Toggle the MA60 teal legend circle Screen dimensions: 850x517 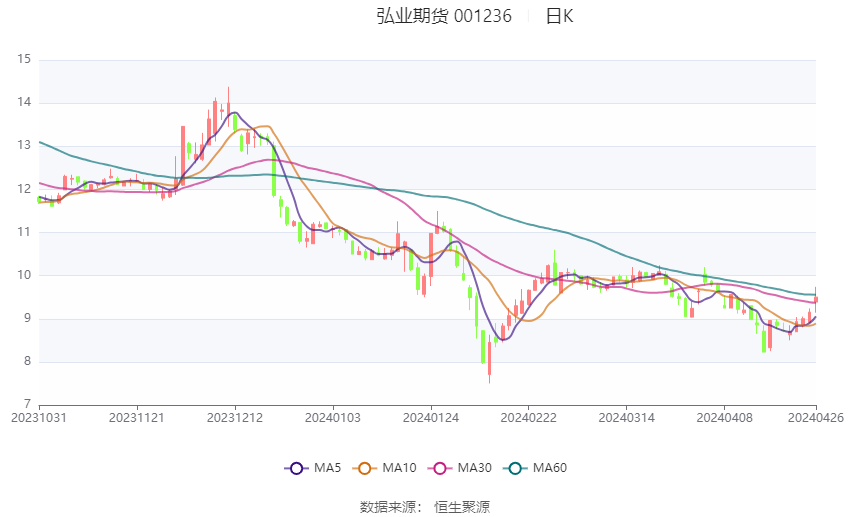(x=515, y=468)
